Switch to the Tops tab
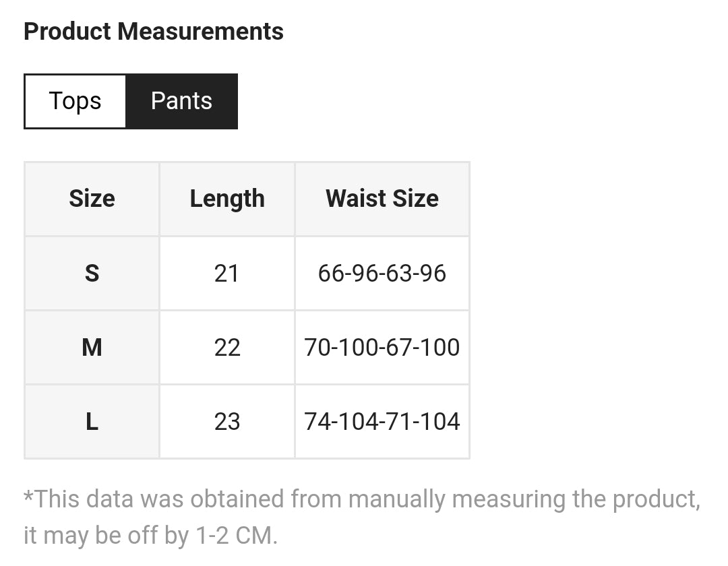 click(75, 101)
